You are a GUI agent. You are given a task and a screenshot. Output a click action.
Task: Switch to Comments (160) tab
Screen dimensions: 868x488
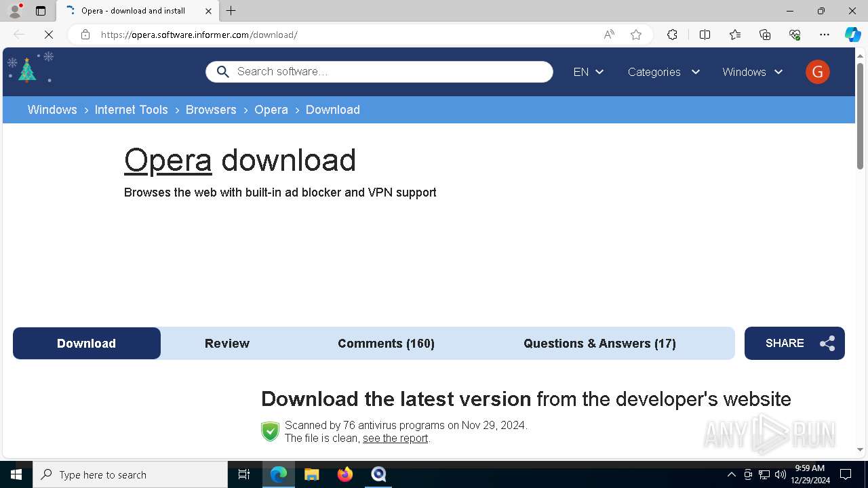387,343
